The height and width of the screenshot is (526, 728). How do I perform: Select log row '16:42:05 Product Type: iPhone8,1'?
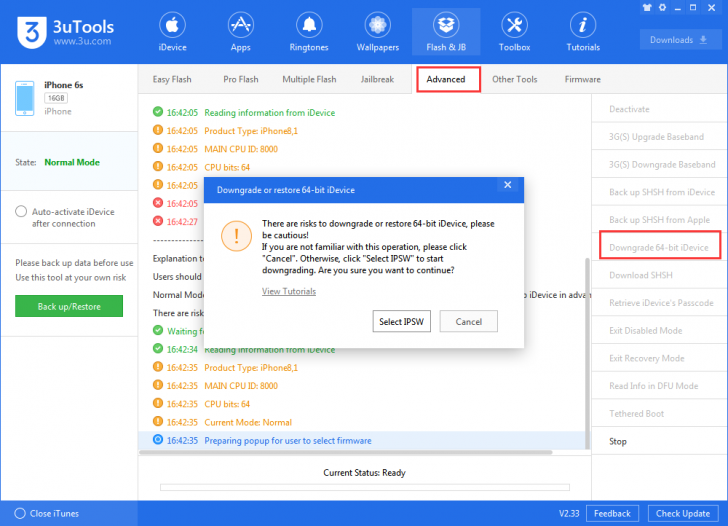click(x=362, y=131)
